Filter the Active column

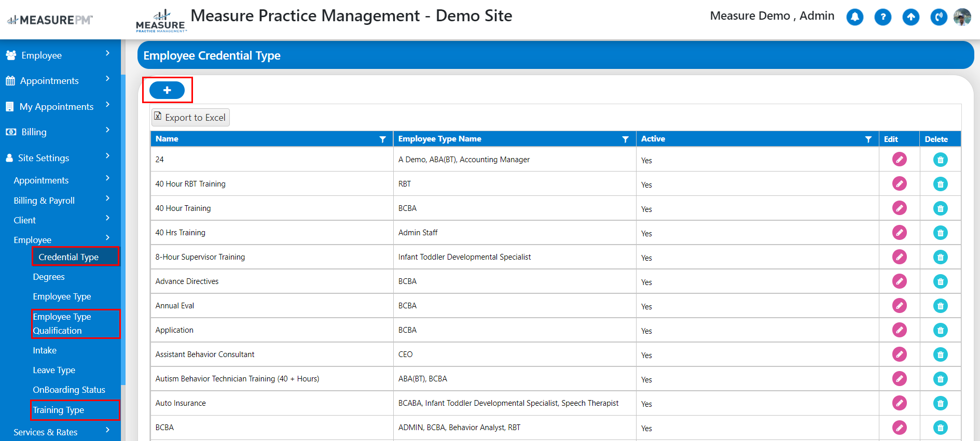point(868,139)
